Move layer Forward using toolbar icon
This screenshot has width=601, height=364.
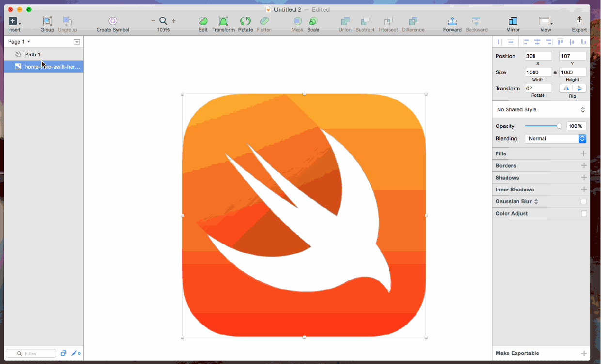452,21
